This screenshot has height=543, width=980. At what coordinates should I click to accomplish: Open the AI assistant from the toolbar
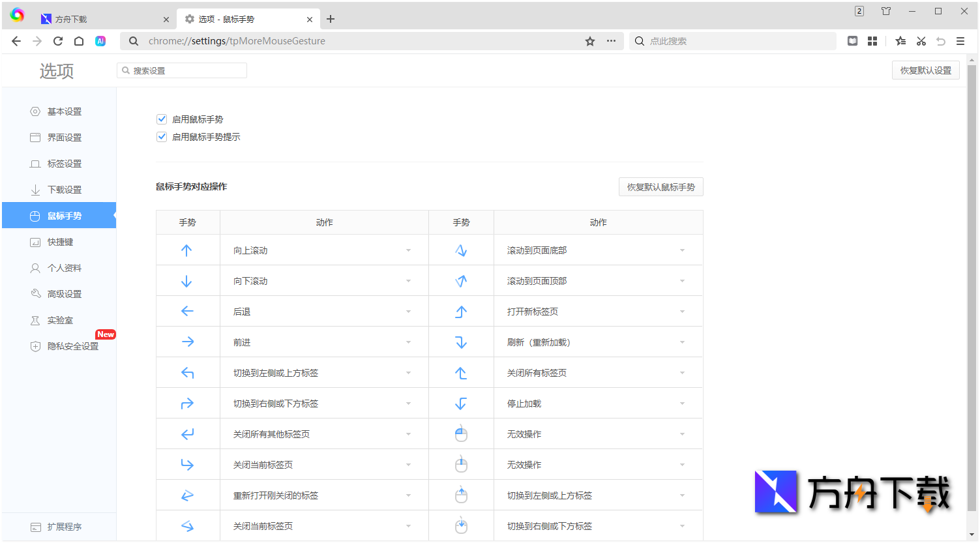pyautogui.click(x=100, y=41)
